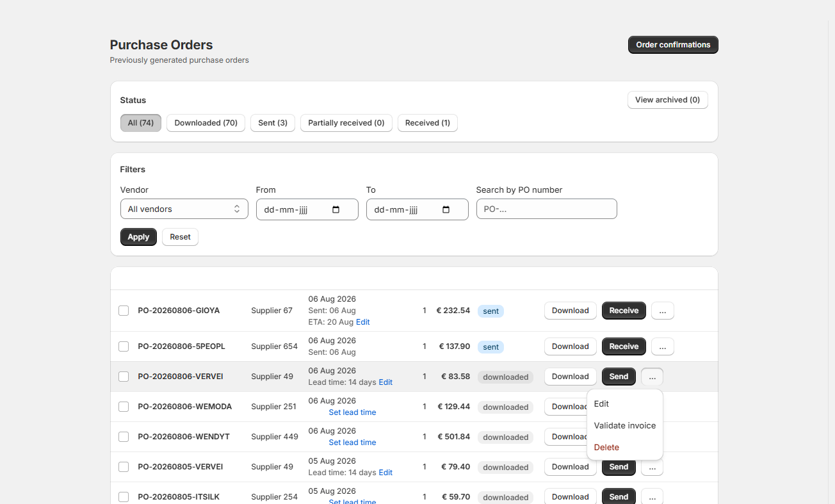
Task: Open more actions for PO-20260805-VERVEI
Action: [652, 467]
